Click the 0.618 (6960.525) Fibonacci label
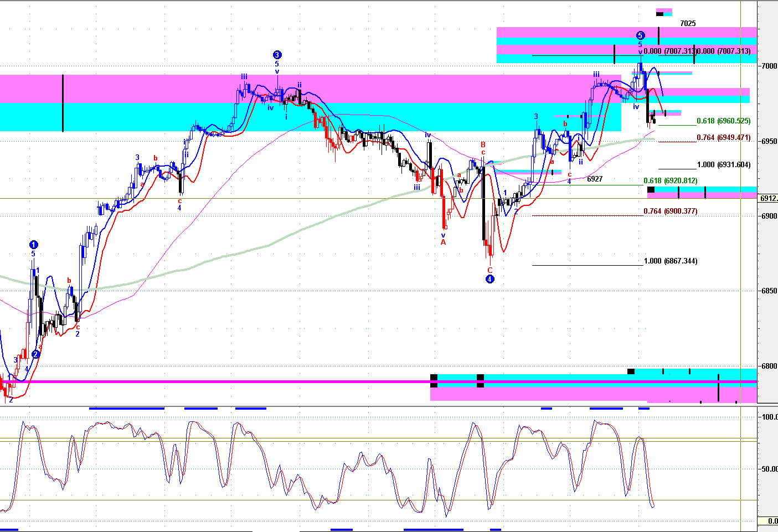 [x=723, y=121]
